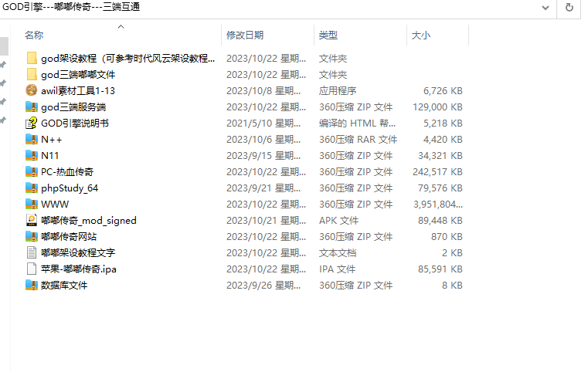The width and height of the screenshot is (588, 372).
Task: Click the awil素材工具1-13 application icon
Action: (x=32, y=90)
